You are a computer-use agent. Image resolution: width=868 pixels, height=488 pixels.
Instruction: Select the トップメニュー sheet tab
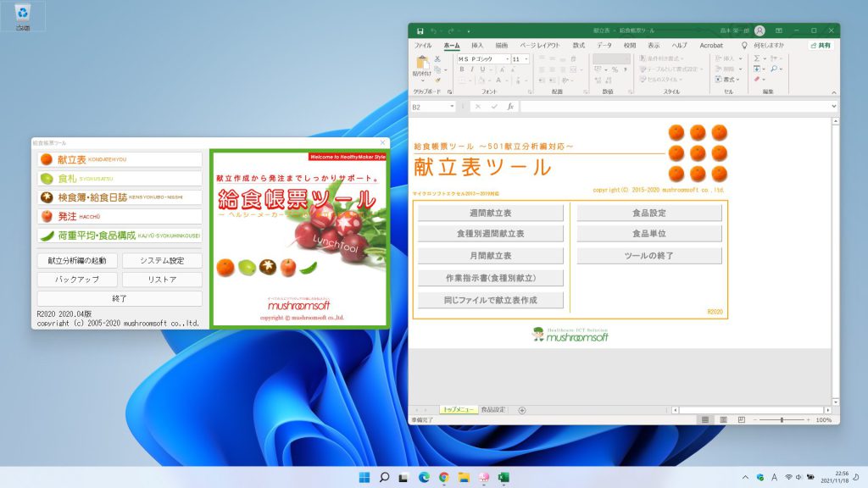click(459, 410)
